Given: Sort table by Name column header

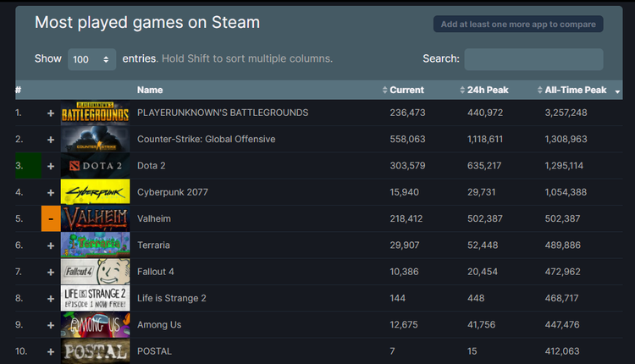Looking at the screenshot, I should [150, 90].
